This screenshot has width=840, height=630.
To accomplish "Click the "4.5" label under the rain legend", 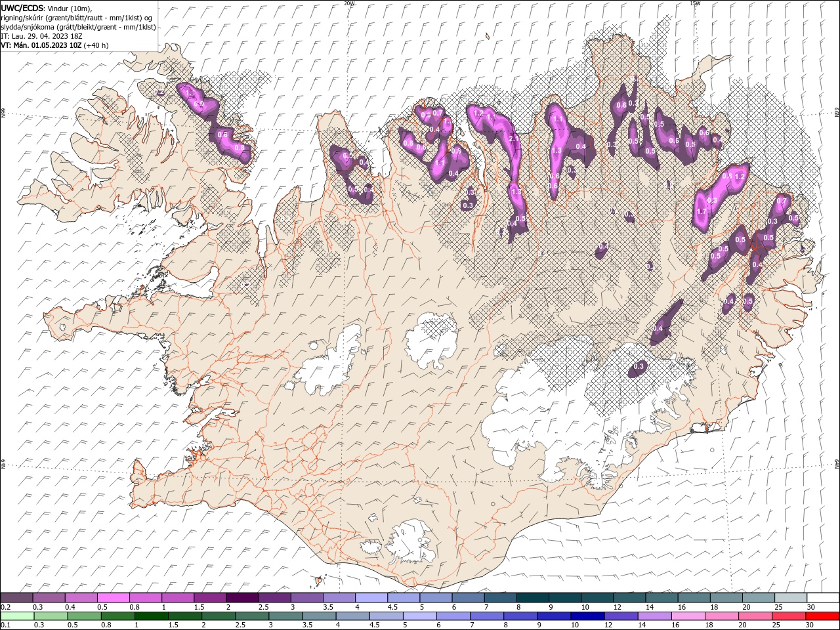I will [374, 625].
